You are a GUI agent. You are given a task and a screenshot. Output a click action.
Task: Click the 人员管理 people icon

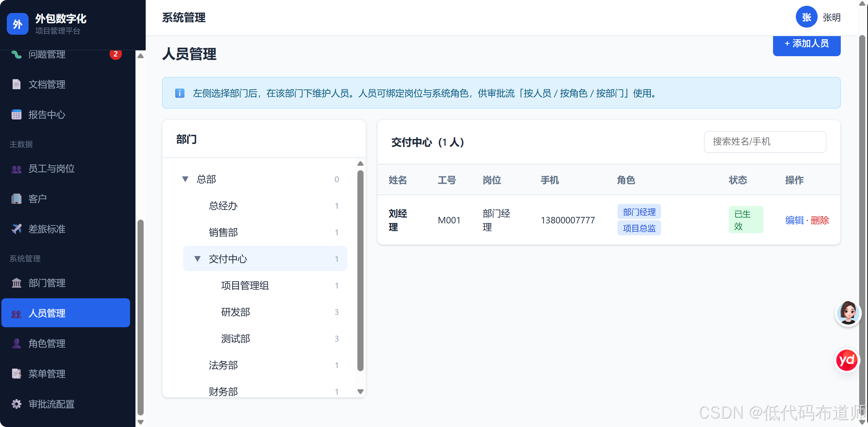(16, 314)
